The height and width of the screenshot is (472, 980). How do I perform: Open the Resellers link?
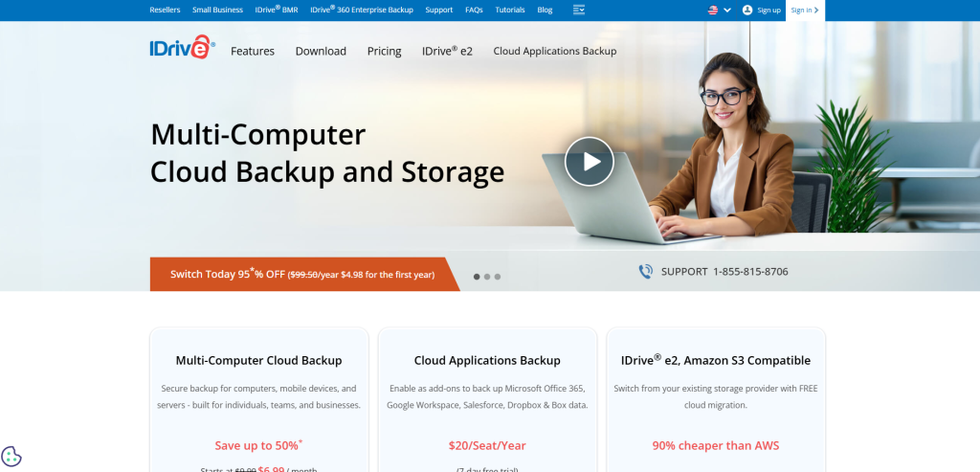(165, 10)
